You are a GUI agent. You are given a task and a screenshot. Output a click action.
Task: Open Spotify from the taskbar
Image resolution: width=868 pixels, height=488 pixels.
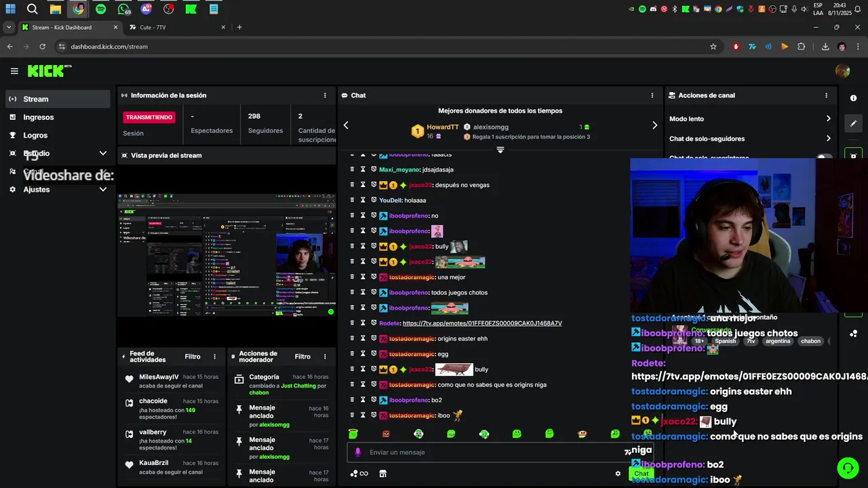coord(100,9)
